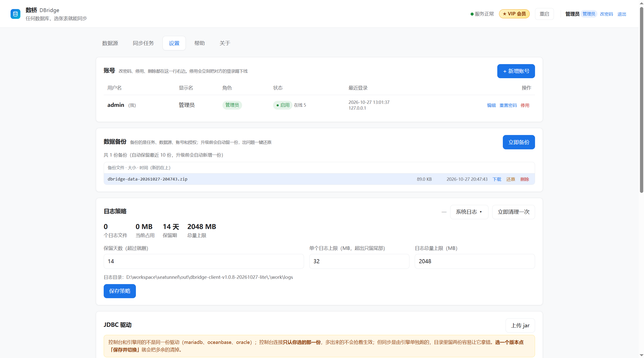Click the 启用 status badge
Image resolution: width=644 pixels, height=358 pixels.
283,105
